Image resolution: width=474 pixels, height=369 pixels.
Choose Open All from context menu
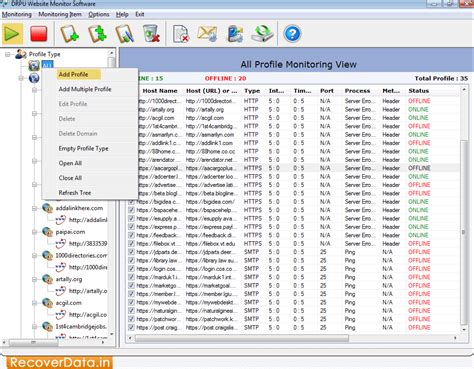click(70, 163)
